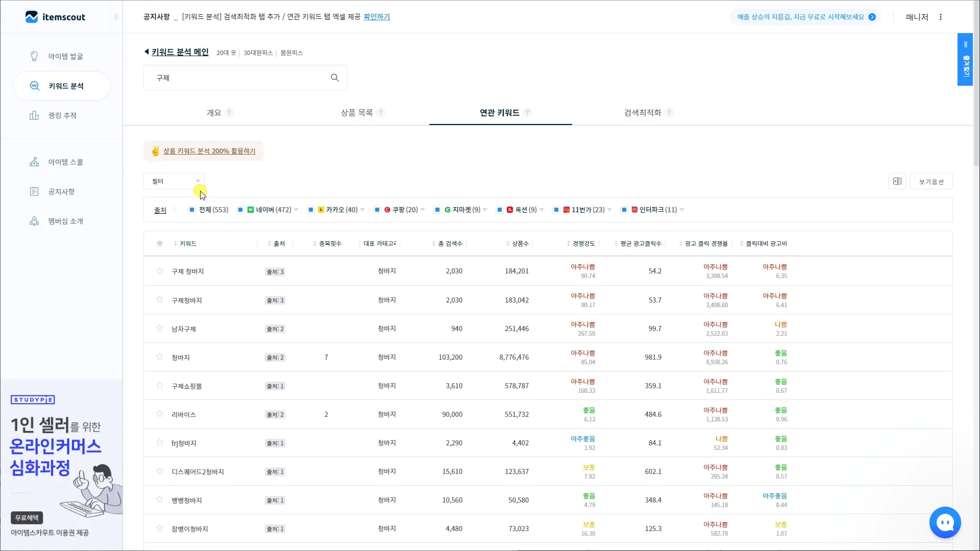Click the 보기옵션 button

pyautogui.click(x=931, y=182)
